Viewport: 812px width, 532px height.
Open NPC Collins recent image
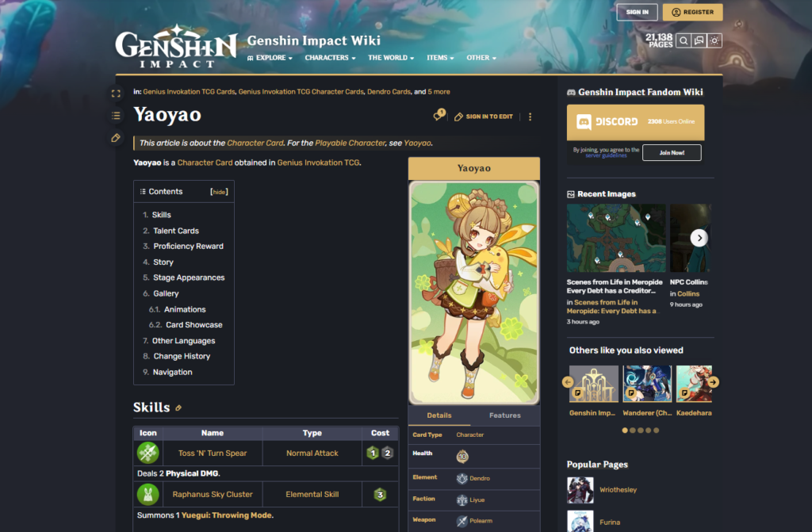click(x=691, y=239)
